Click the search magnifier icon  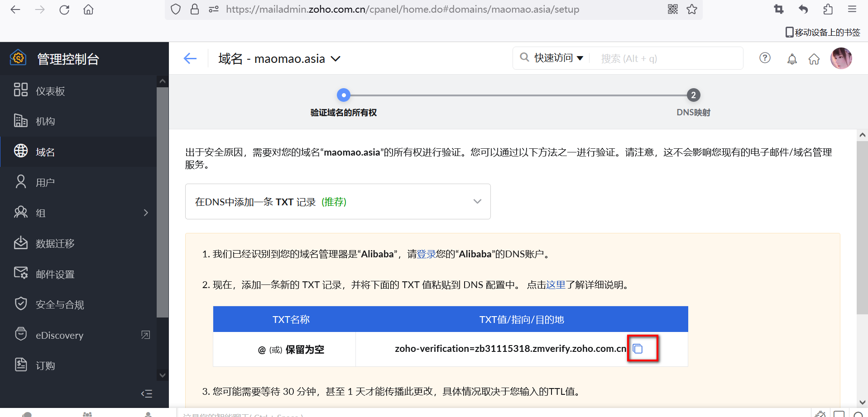(524, 57)
